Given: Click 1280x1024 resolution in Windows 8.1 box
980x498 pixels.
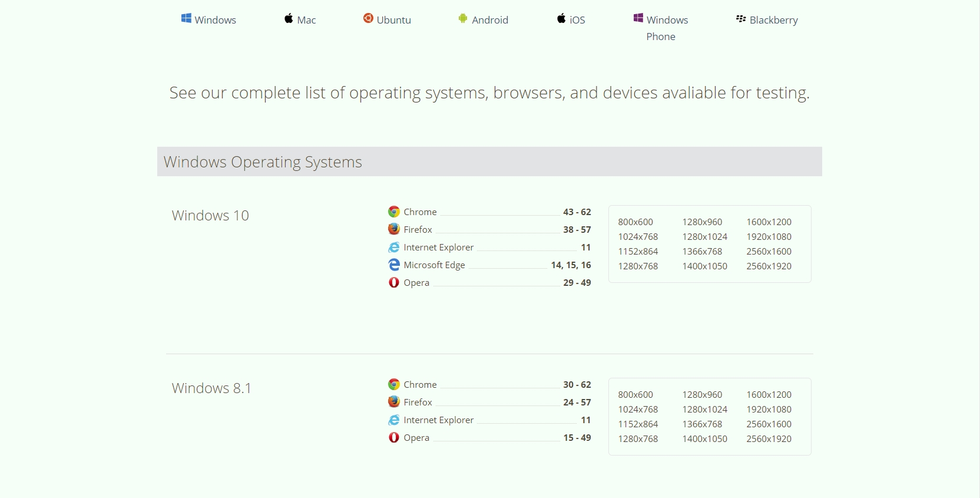Looking at the screenshot, I should 705,410.
